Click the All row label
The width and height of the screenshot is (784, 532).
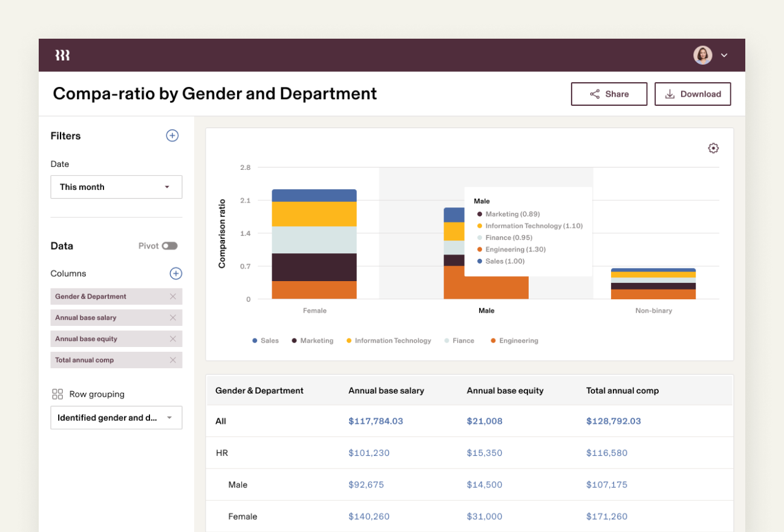click(x=221, y=421)
